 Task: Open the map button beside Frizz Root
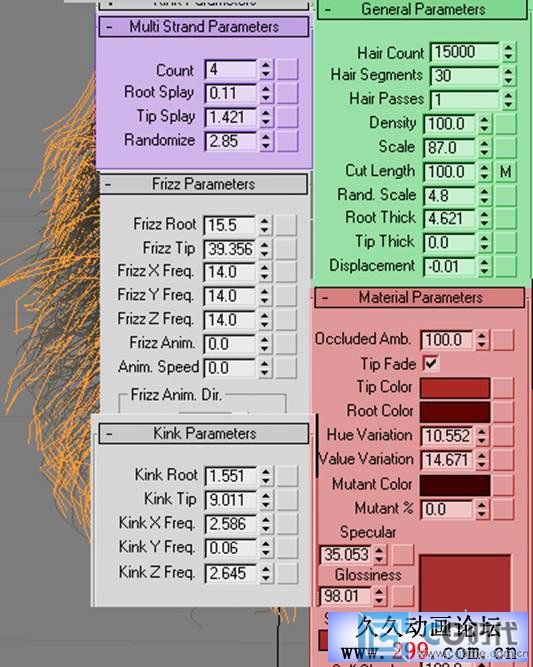286,225
